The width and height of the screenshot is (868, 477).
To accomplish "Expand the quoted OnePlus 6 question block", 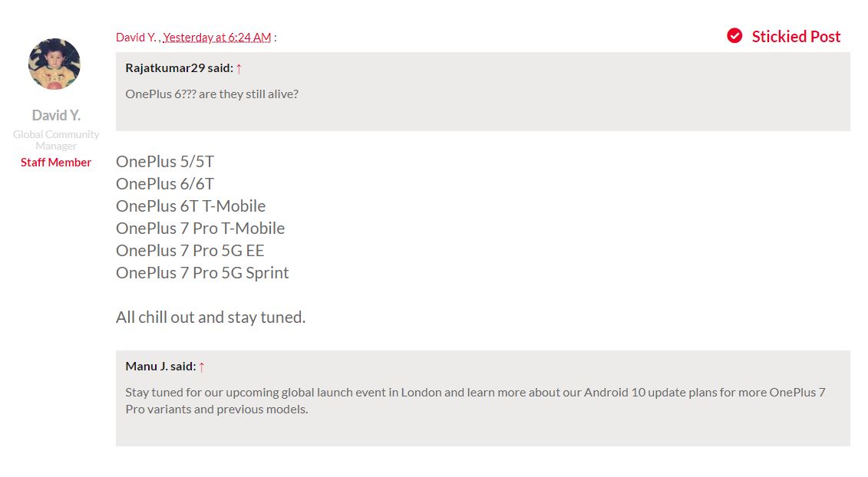I will point(483,92).
